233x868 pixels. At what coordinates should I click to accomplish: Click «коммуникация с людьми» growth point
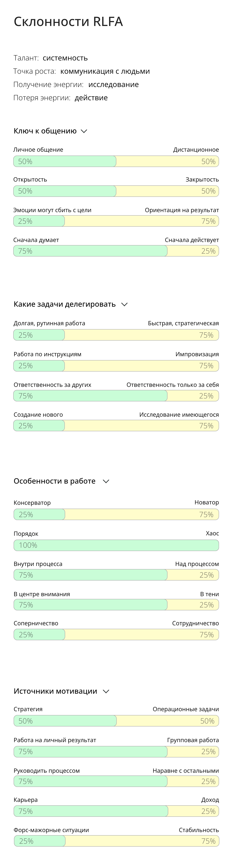[x=105, y=72]
